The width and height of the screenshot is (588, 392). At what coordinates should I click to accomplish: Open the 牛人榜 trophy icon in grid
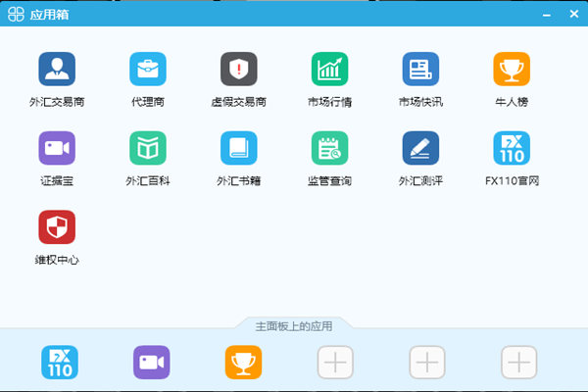512,69
